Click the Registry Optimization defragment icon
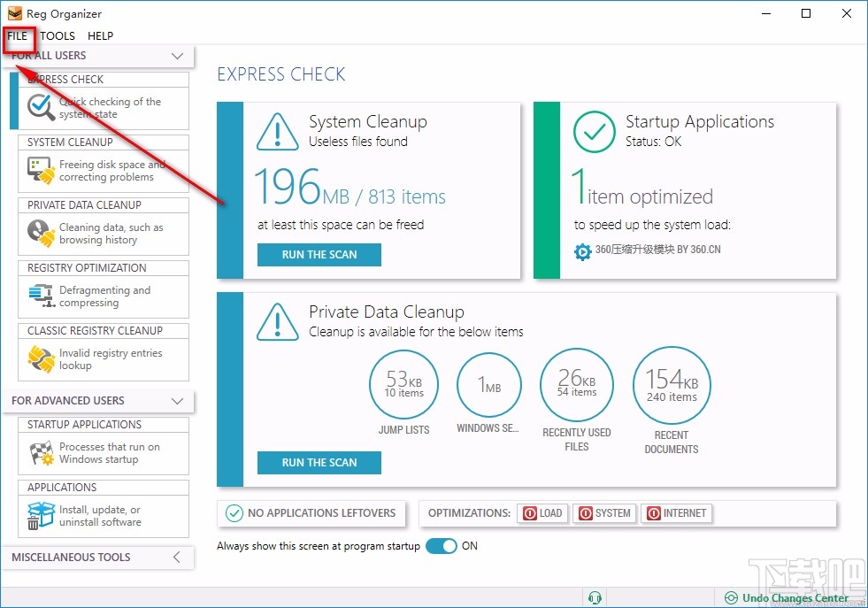Image resolution: width=868 pixels, height=608 pixels. pos(42,296)
